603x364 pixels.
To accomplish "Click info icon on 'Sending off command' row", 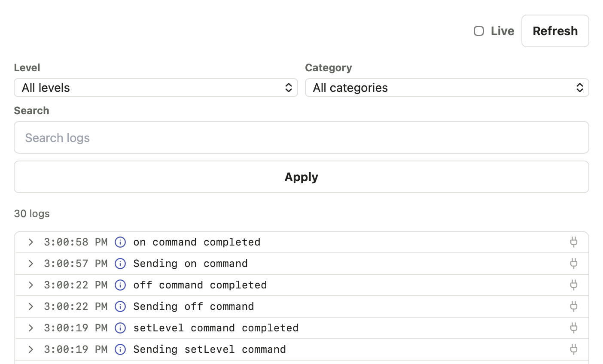I will (x=120, y=306).
